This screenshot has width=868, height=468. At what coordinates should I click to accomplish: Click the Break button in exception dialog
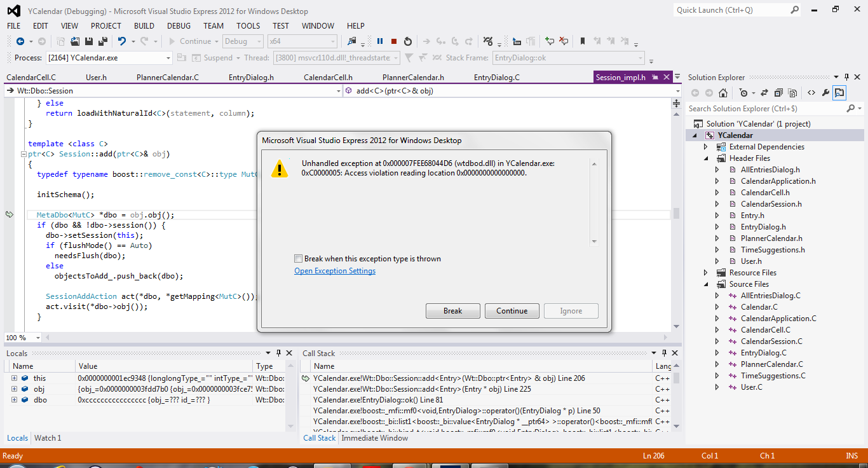(x=453, y=311)
